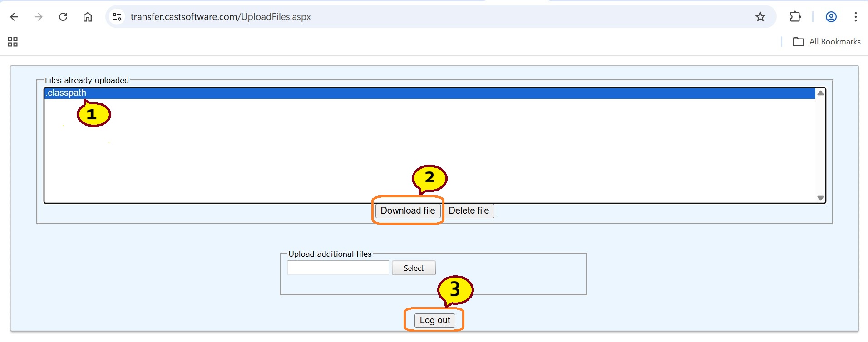868x342 pixels.
Task: Open the Chrome three-dot menu
Action: click(855, 17)
